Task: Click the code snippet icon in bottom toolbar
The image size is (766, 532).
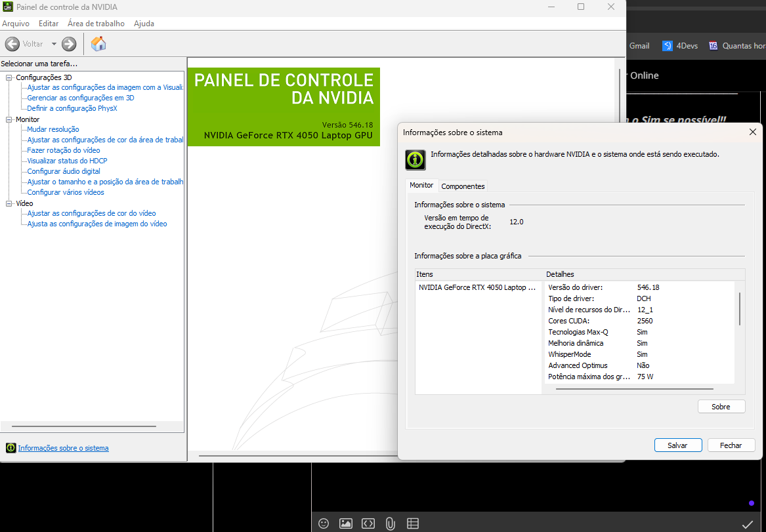Action: (x=368, y=523)
